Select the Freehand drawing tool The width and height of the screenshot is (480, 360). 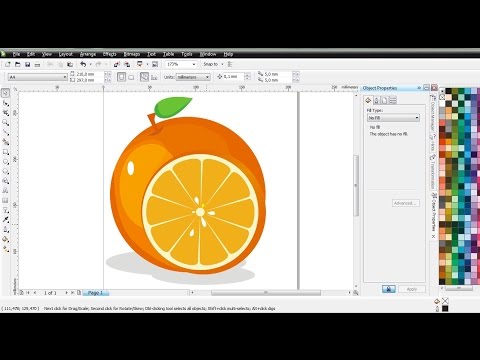5,132
